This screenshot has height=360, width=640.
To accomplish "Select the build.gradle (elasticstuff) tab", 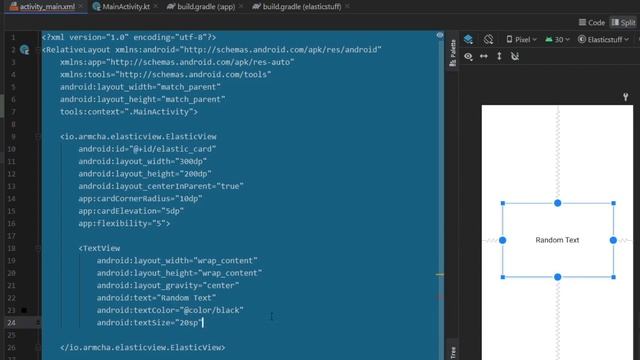I will click(302, 7).
